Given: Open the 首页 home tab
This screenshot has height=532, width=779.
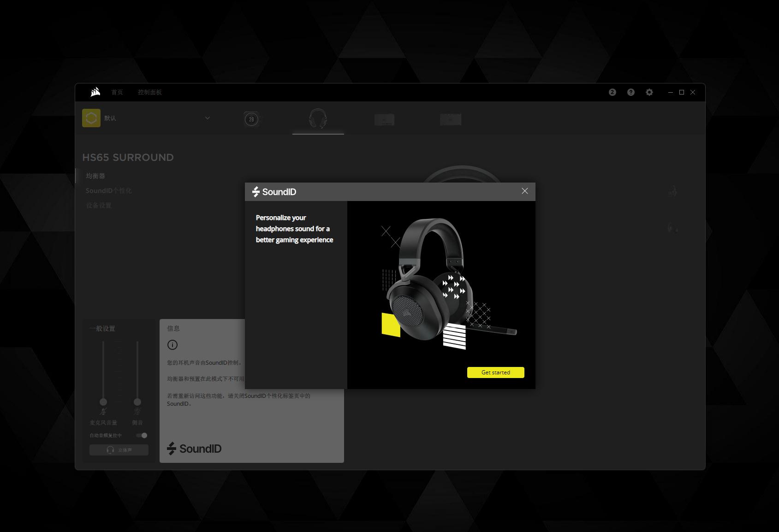Looking at the screenshot, I should (x=117, y=92).
